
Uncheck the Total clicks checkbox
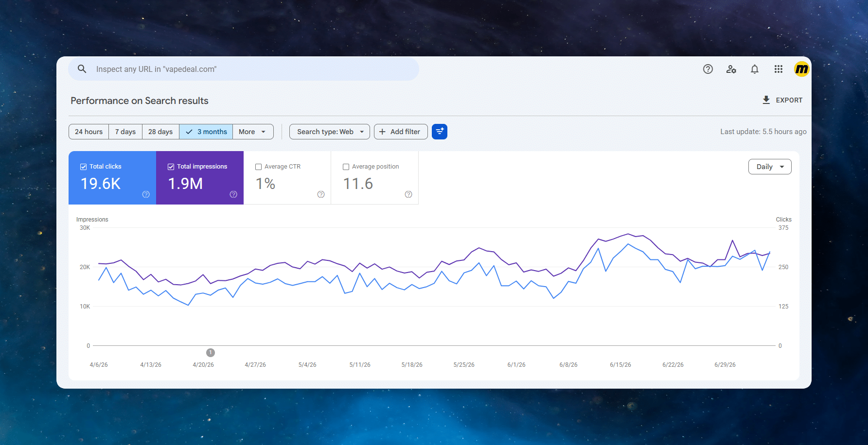point(83,167)
